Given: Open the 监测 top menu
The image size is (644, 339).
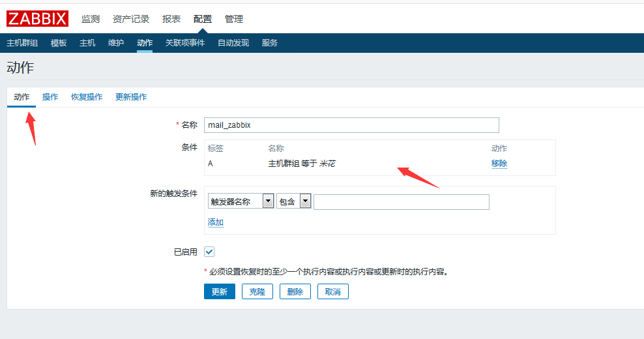Looking at the screenshot, I should point(91,19).
